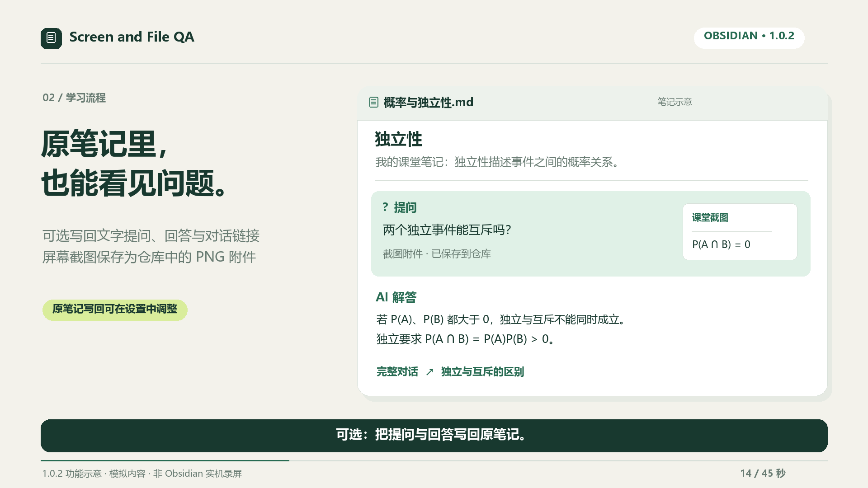Click the note file icon beside 概率与独立性.md
868x488 pixels.
(x=373, y=102)
